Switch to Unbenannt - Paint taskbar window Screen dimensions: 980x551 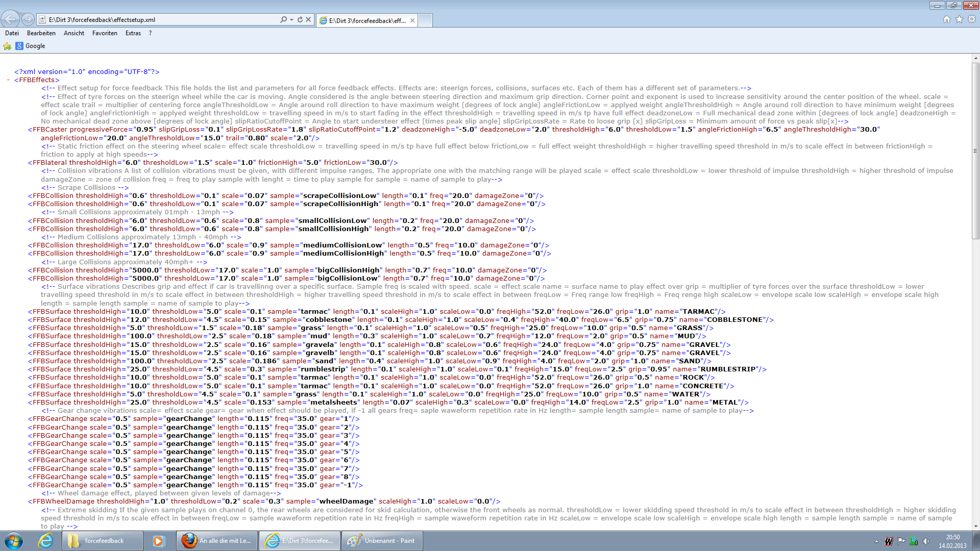(x=382, y=541)
